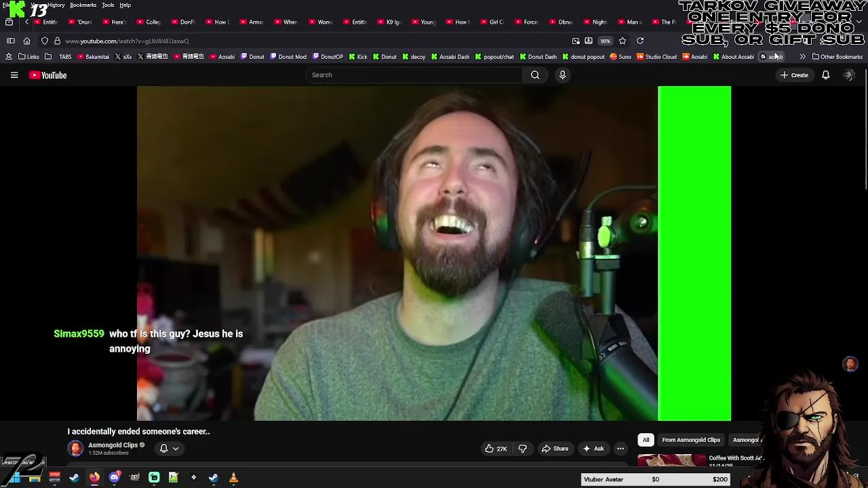This screenshot has height=488, width=868.
Task: Like the video with 27K thumbs up
Action: (x=496, y=449)
